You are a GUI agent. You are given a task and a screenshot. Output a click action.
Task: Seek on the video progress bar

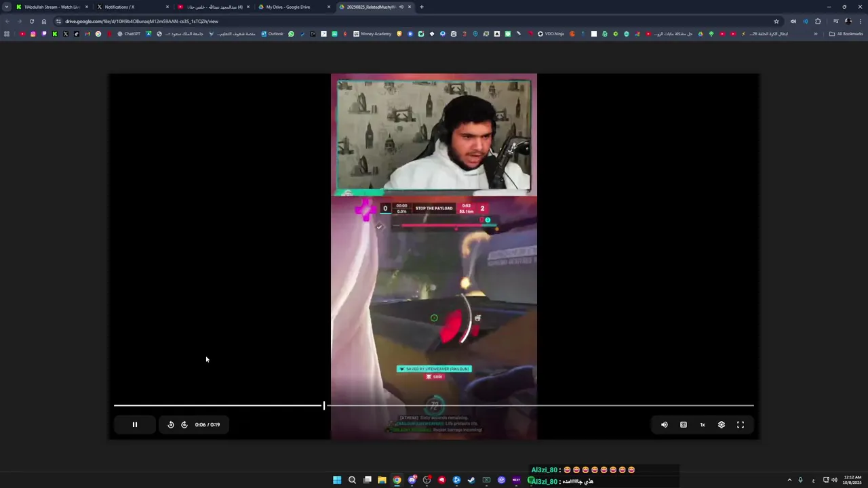[x=434, y=405]
